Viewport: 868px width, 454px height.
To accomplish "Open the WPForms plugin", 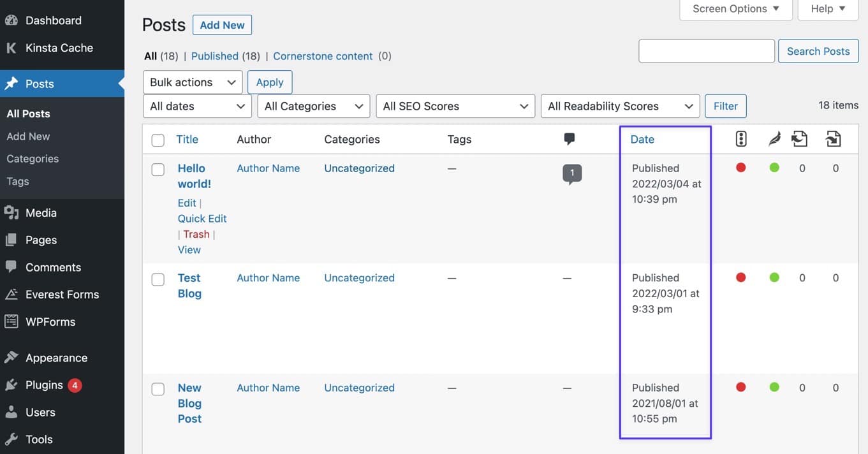I will point(52,321).
